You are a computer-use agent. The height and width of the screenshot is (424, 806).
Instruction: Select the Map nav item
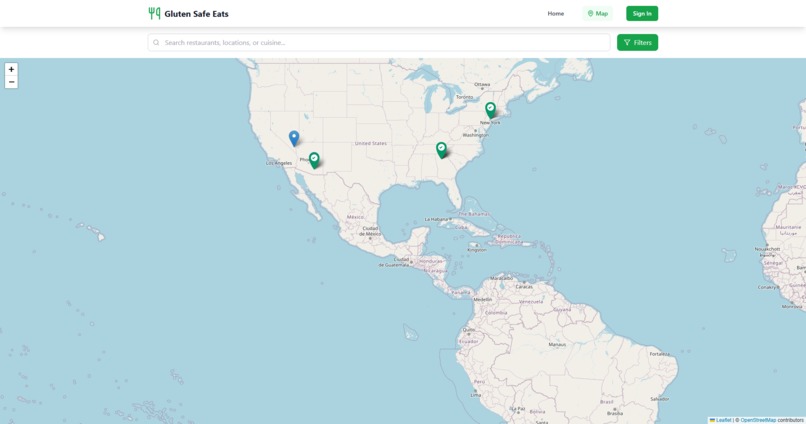pos(597,14)
